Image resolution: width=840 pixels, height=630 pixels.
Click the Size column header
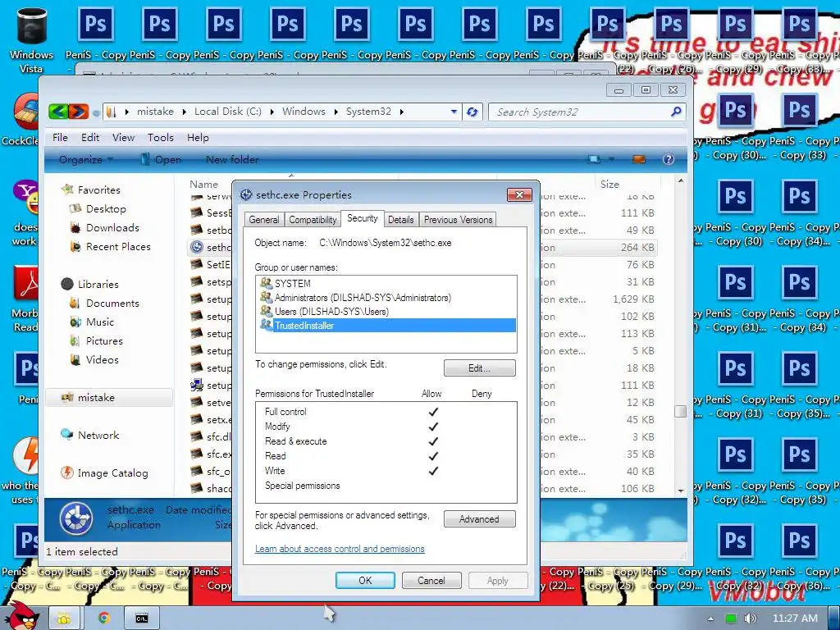coord(609,185)
